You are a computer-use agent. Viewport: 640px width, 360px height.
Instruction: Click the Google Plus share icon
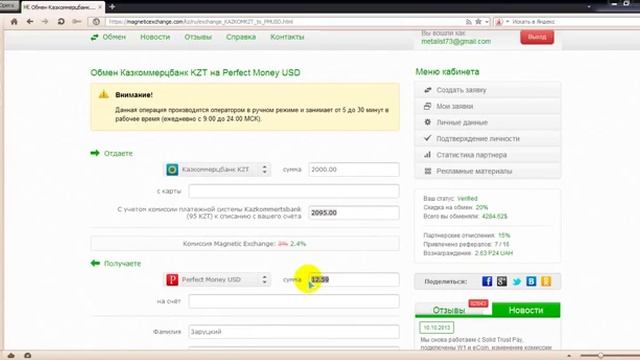click(502, 281)
